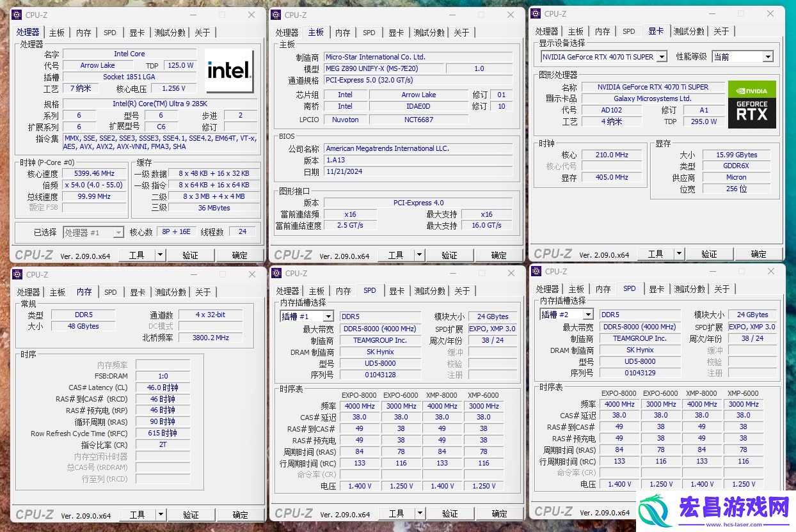Click CPU-Z title icon in 插槽 #1 SPD window
The image size is (796, 532).
pos(277,273)
